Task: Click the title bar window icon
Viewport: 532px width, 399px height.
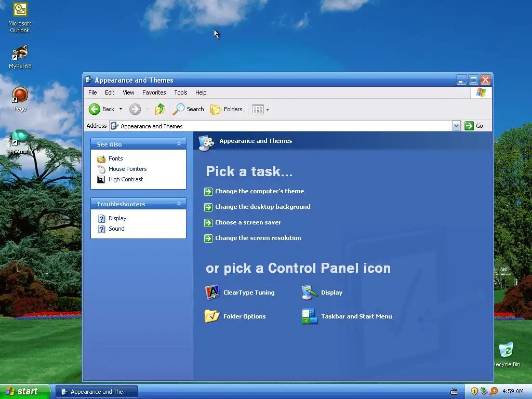Action: click(88, 79)
